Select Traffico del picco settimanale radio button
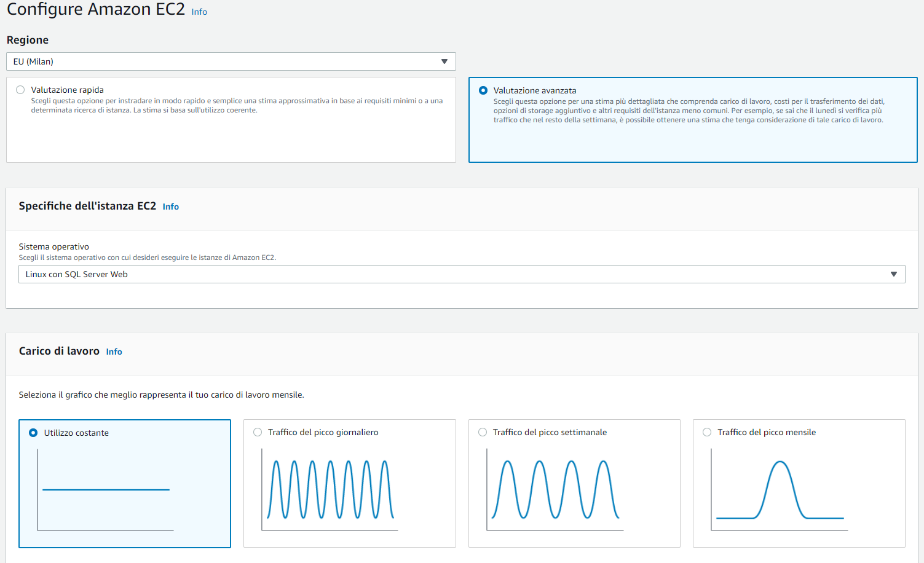Viewport: 924px width, 563px height. point(483,432)
